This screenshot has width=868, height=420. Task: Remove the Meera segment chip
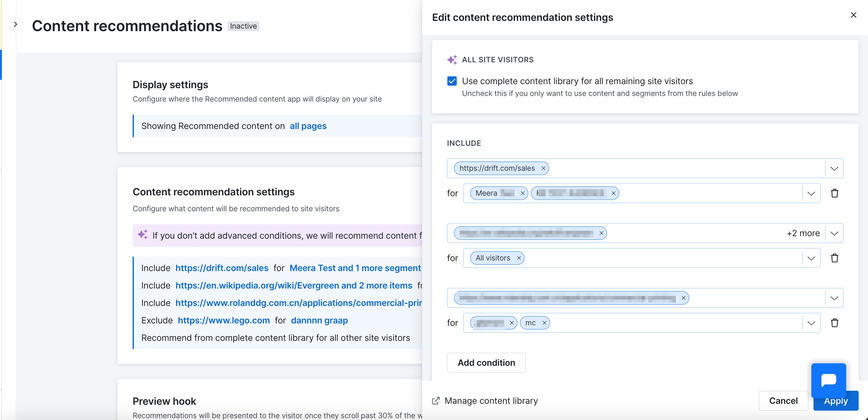(x=522, y=193)
